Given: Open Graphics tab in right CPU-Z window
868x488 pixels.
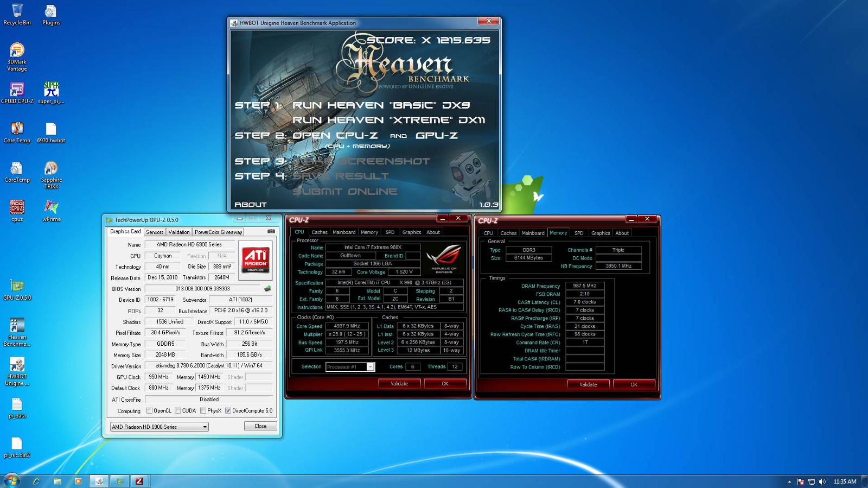Looking at the screenshot, I should point(601,233).
